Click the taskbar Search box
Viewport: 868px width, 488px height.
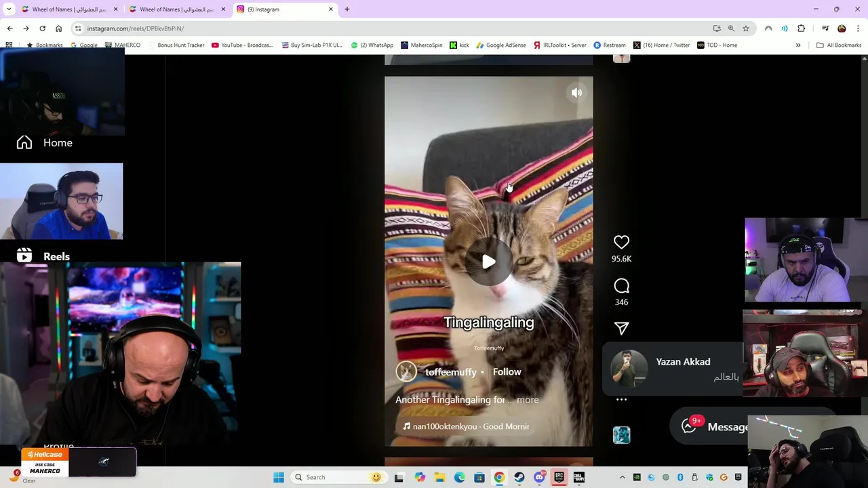pos(338,477)
